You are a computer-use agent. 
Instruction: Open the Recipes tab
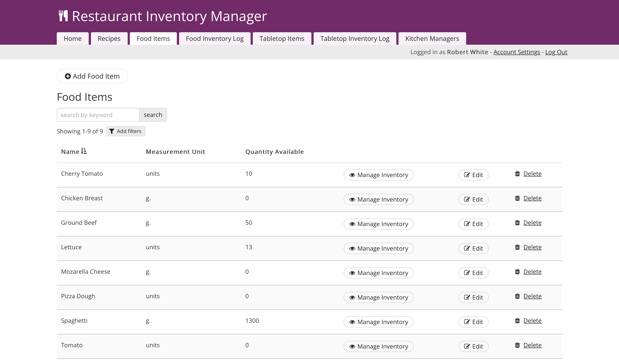[109, 38]
